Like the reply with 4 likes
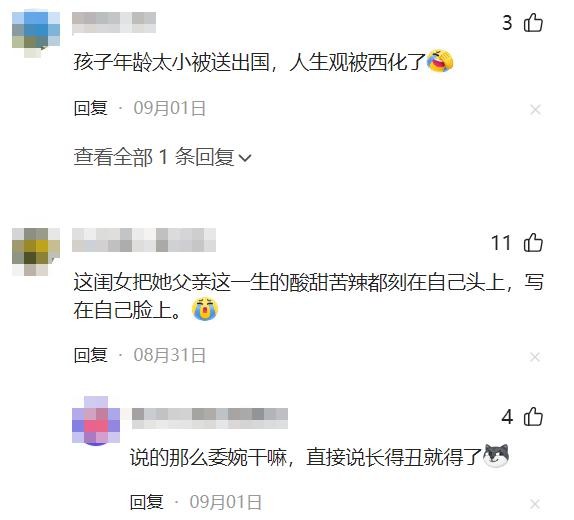 pos(533,417)
